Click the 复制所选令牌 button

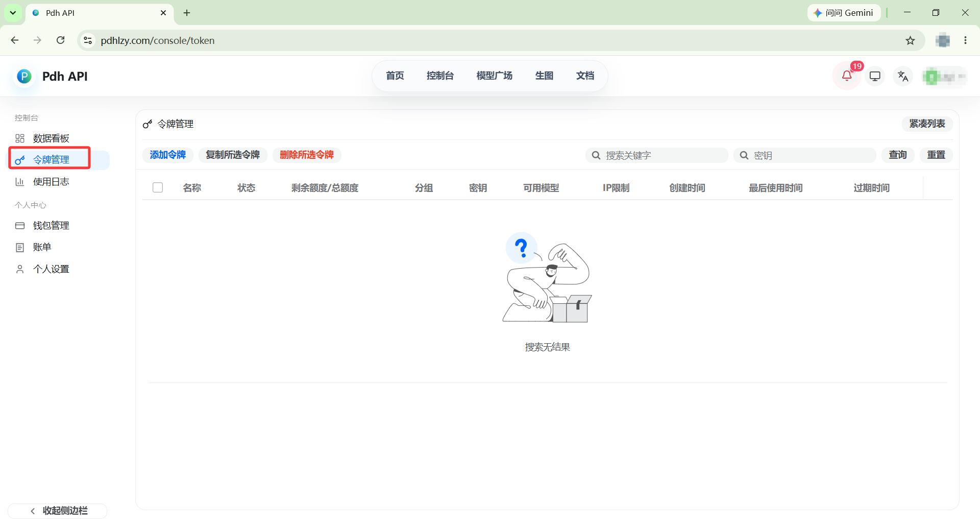coord(233,155)
